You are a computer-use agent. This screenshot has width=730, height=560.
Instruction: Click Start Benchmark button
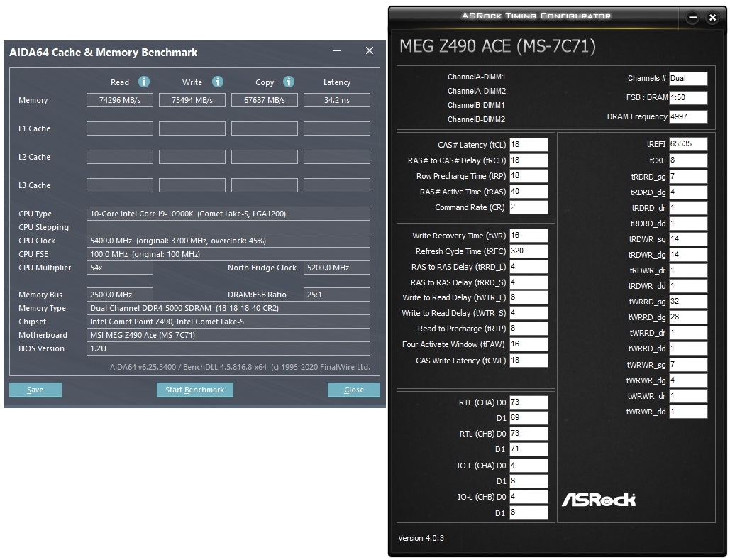pyautogui.click(x=194, y=390)
